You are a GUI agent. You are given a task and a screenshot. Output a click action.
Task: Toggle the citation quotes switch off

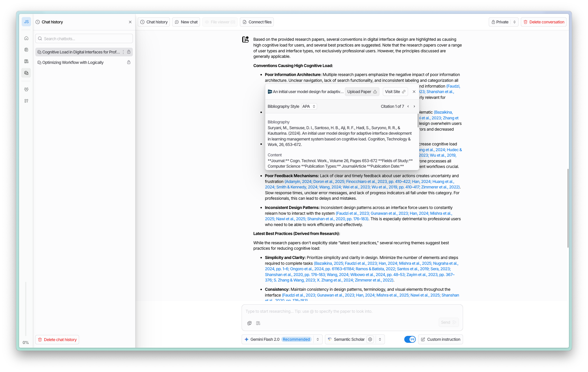(410, 339)
